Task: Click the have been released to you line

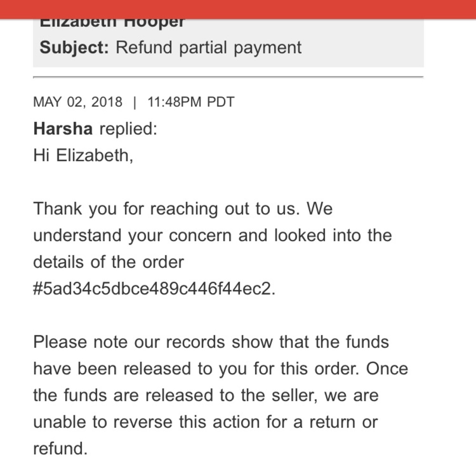Action: pyautogui.click(x=220, y=369)
